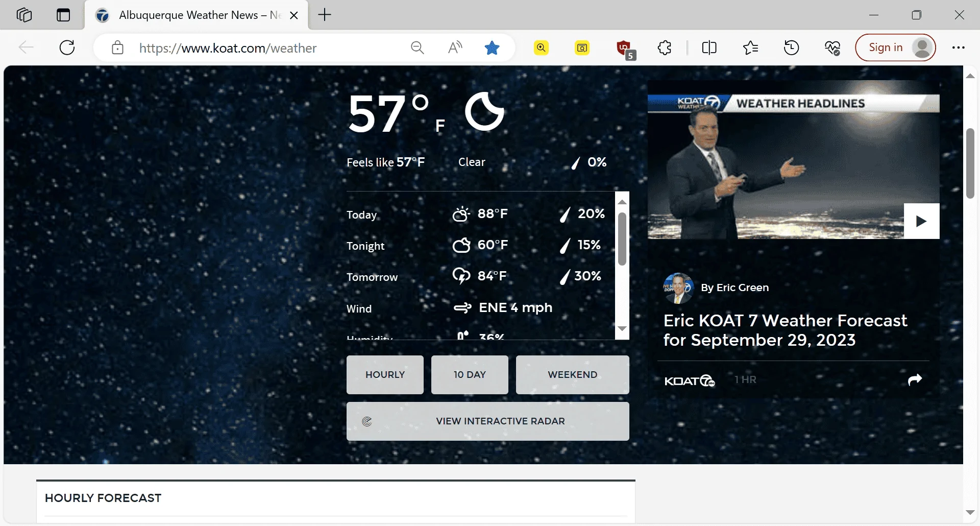The image size is (980, 526).
Task: Open the WEEKEND forecast button
Action: [x=572, y=374]
